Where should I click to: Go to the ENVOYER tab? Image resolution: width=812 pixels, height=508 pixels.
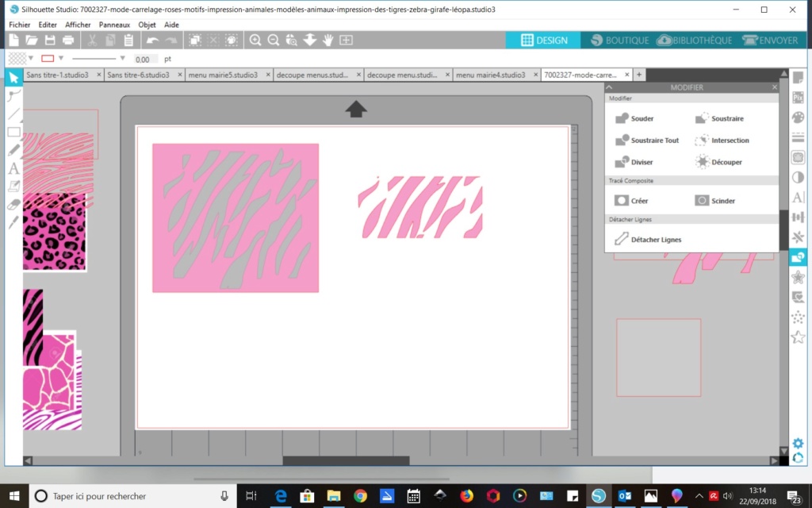coord(770,40)
